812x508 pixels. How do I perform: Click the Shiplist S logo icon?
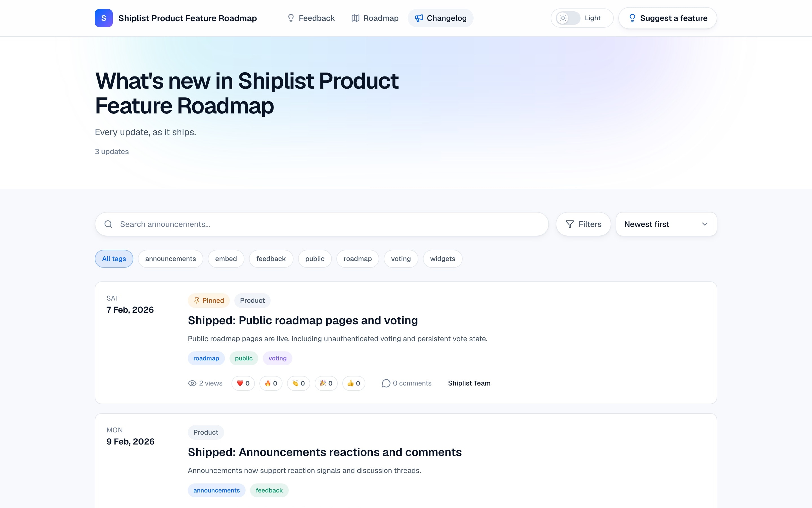(x=103, y=18)
